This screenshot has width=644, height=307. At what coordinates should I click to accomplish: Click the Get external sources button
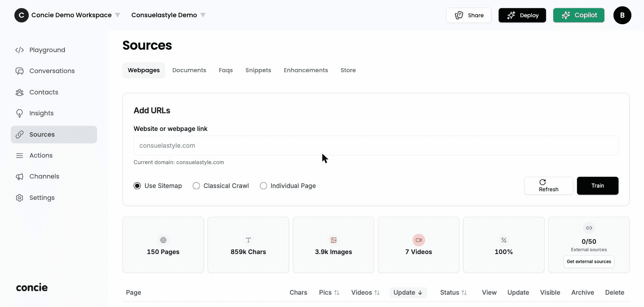[x=589, y=261]
